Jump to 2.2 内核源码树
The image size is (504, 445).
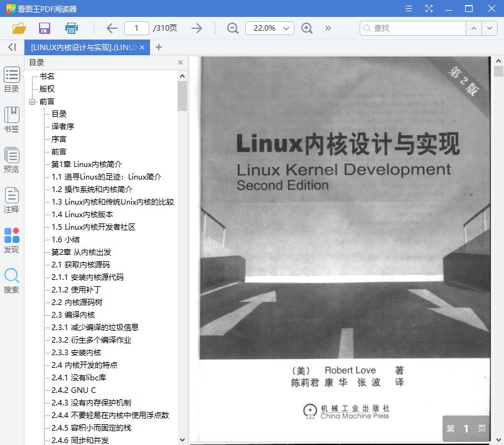[77, 303]
